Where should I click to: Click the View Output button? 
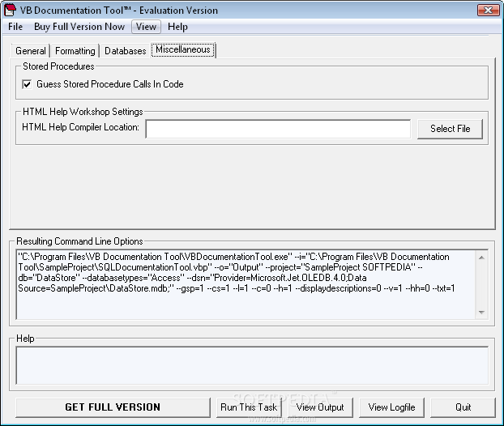[x=320, y=407]
